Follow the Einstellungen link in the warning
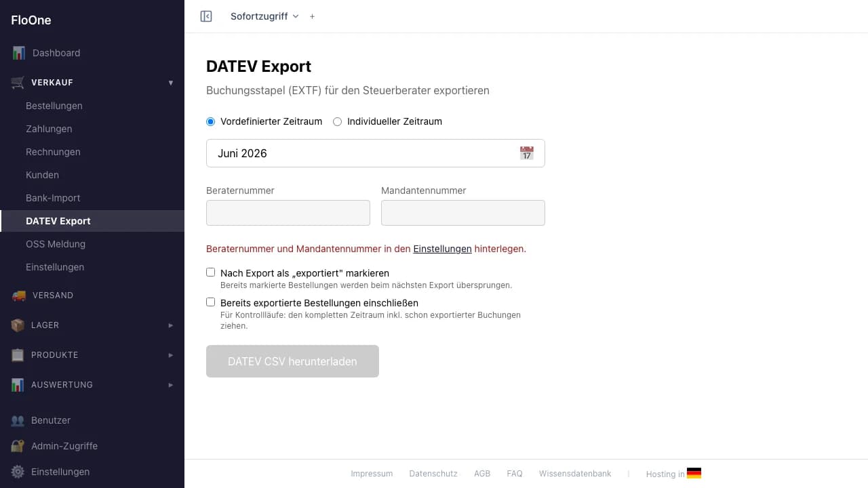868x488 pixels. click(442, 249)
